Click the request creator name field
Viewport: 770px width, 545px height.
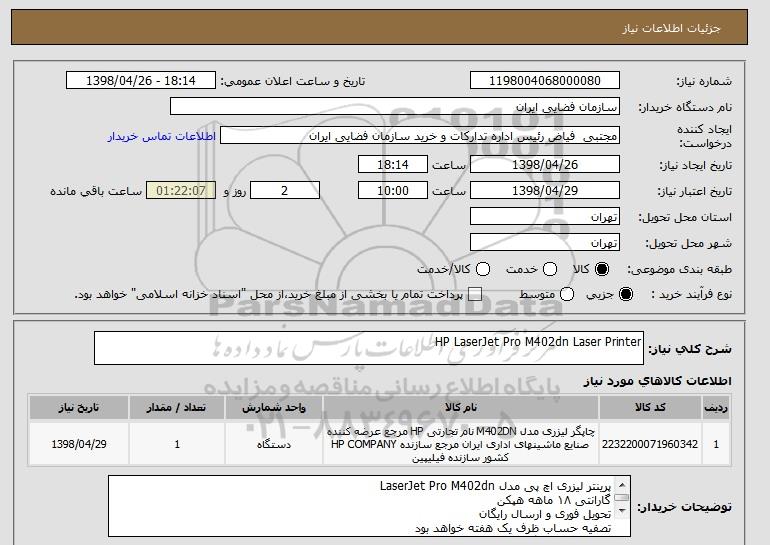[x=420, y=136]
